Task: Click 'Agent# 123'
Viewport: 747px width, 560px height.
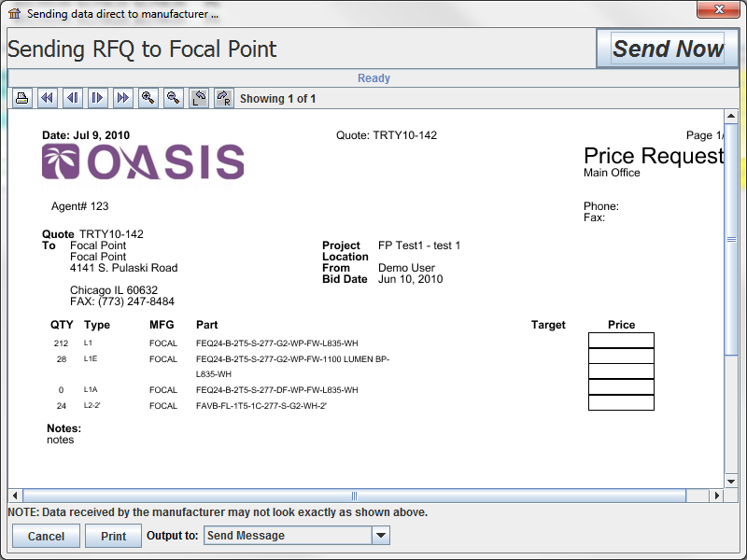Action: (x=79, y=206)
